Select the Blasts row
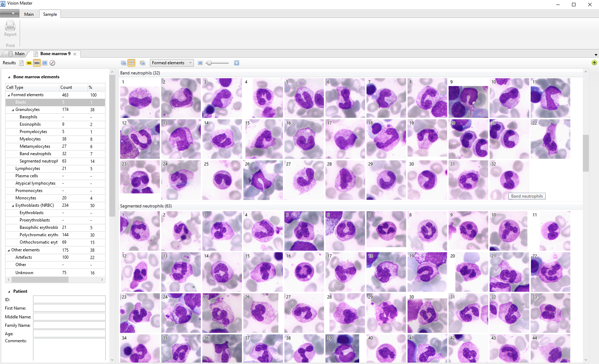This screenshot has width=599, height=364. click(55, 102)
